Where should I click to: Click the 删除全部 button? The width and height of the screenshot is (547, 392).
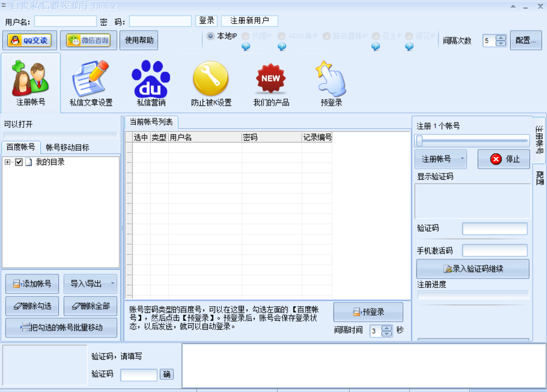pos(90,306)
